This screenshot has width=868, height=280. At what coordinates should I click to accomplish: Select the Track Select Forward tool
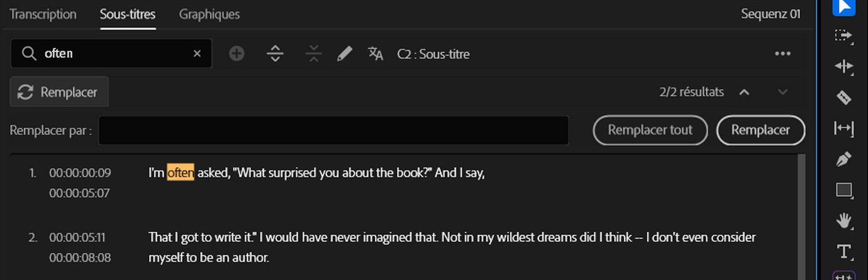click(843, 36)
